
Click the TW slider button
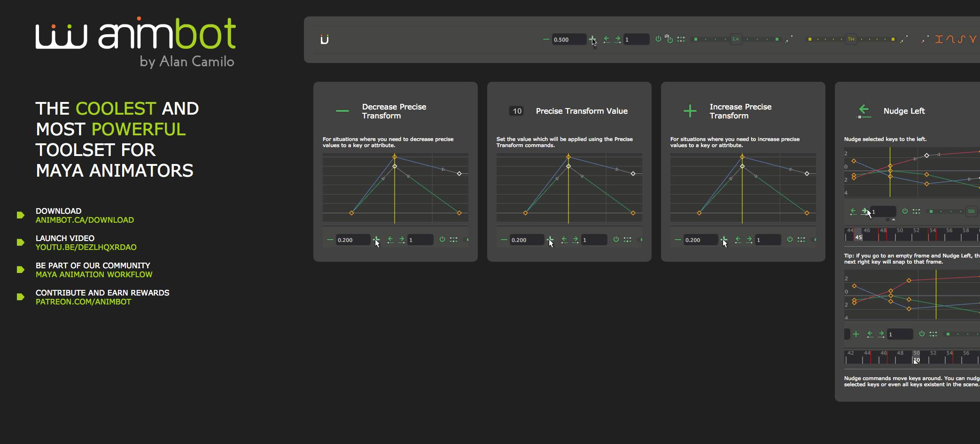(851, 39)
